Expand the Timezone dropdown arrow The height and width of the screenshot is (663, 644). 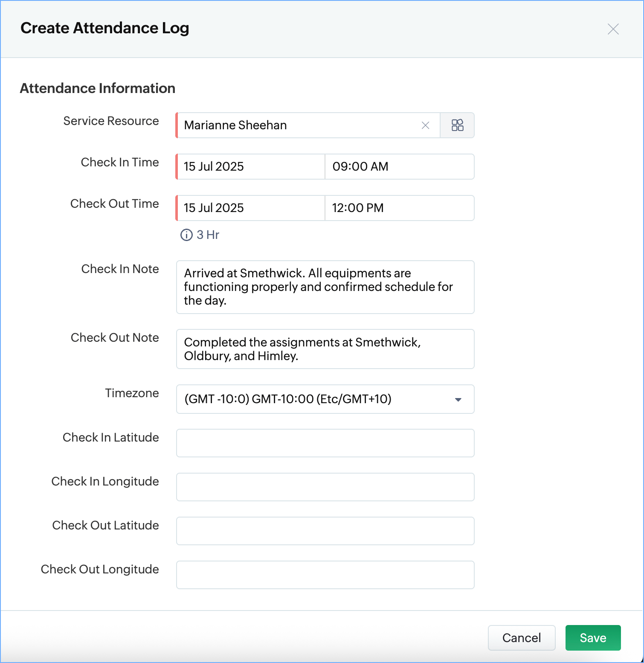pyautogui.click(x=458, y=400)
